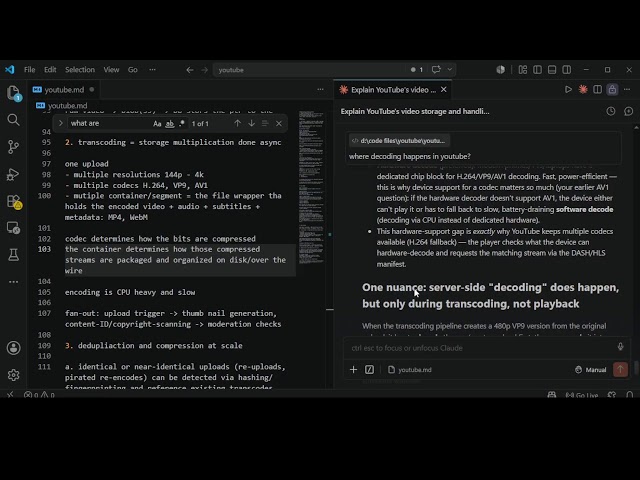Screen dimensions: 640x480
Task: Open Claude chat history clock icon
Action: [x=611, y=111]
